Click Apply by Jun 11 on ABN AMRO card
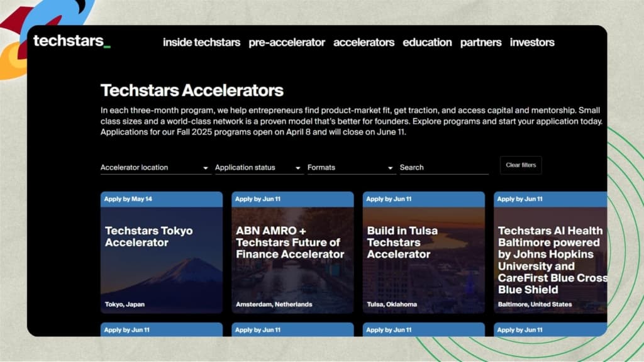This screenshot has width=644, height=362. click(x=292, y=199)
